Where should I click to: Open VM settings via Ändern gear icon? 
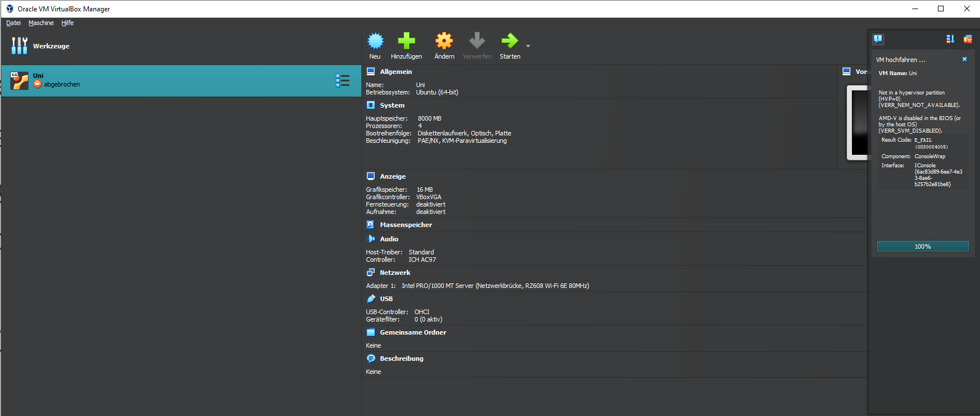[444, 41]
